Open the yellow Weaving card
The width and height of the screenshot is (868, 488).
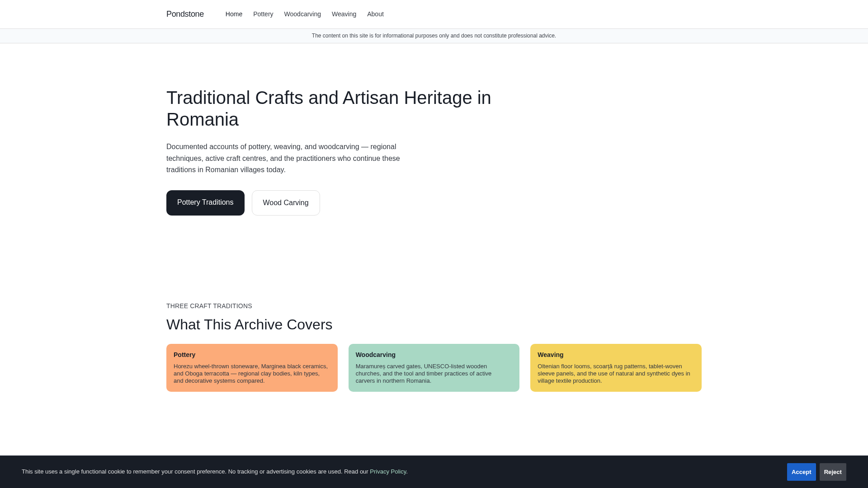pyautogui.click(x=616, y=368)
